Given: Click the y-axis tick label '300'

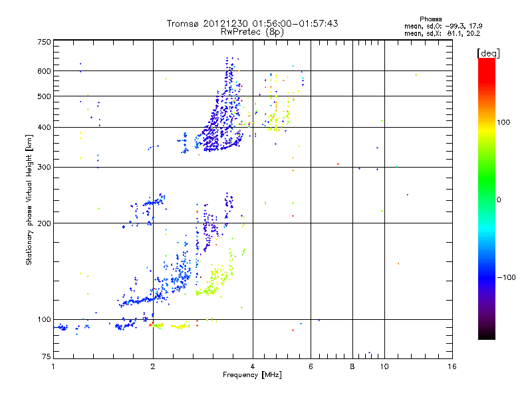Looking at the screenshot, I should click(x=45, y=168).
